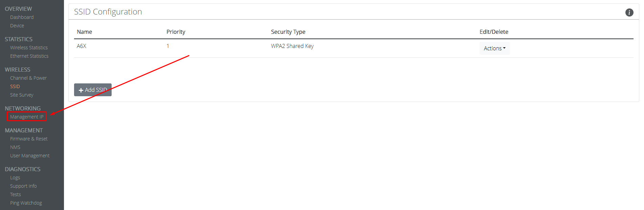Open the Actions dropdown for A6X
Image resolution: width=644 pixels, height=210 pixels.
pyautogui.click(x=495, y=48)
